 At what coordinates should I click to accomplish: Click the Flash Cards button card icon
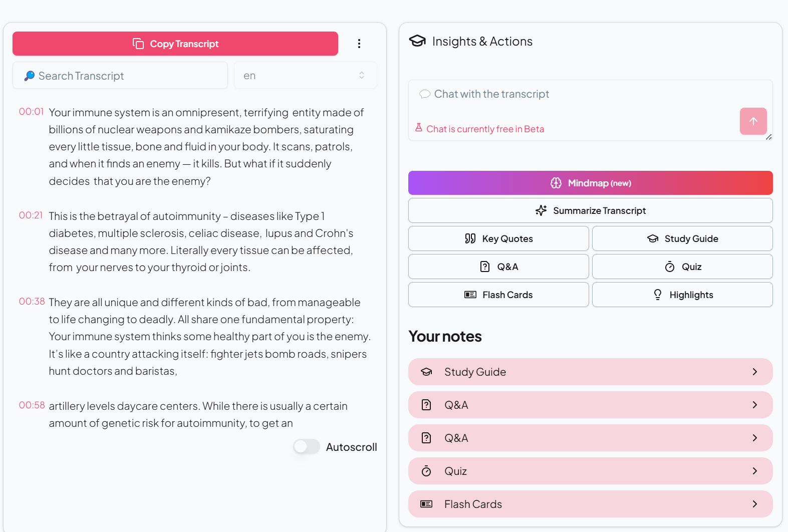(470, 295)
